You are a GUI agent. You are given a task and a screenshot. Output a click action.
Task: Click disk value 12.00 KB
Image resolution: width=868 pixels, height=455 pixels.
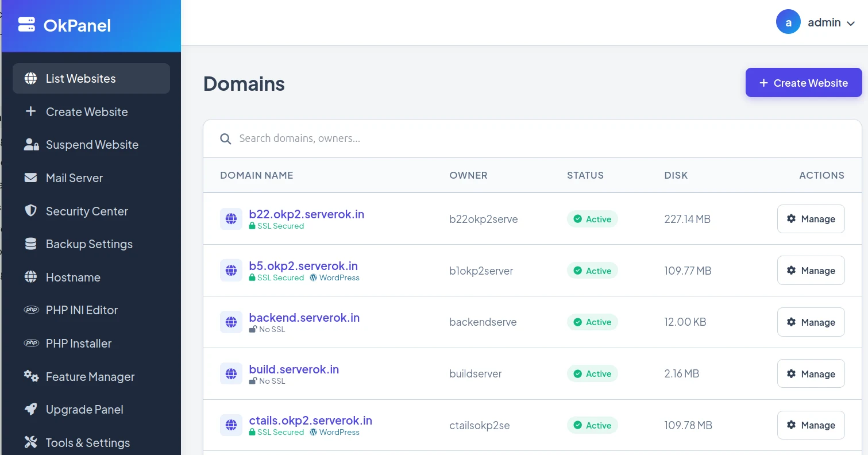[685, 322]
